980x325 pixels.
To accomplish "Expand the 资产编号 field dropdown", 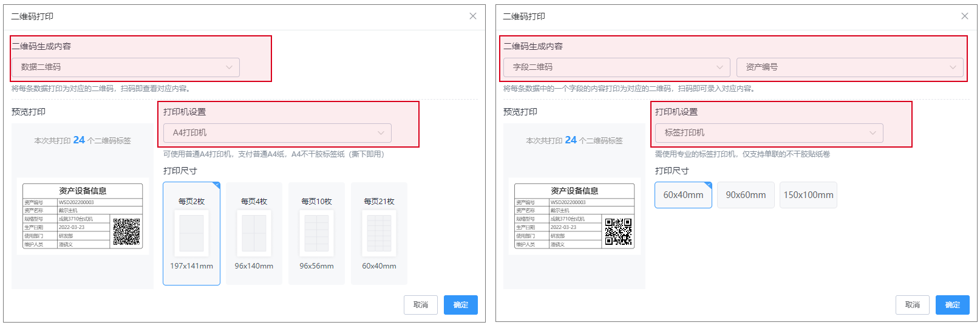I will (849, 67).
